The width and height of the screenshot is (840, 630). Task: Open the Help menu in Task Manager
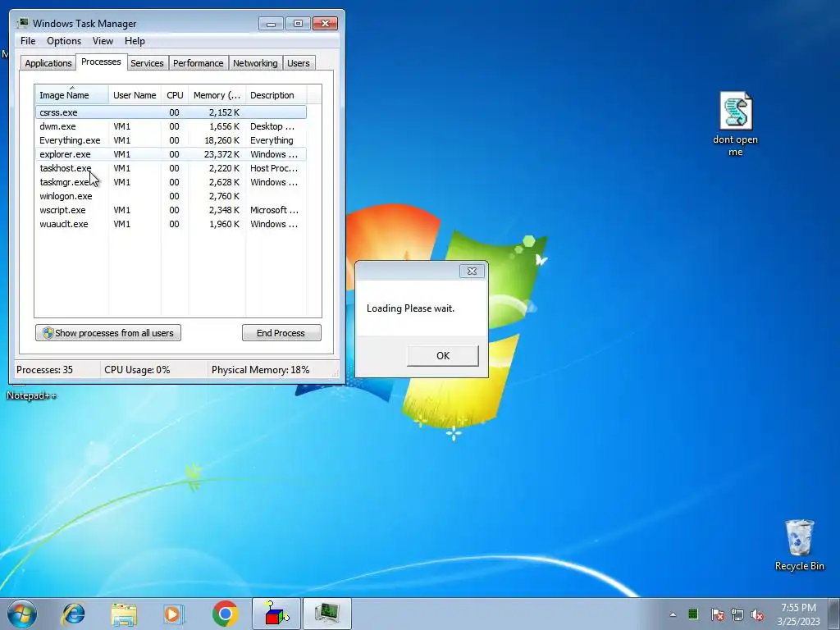(135, 41)
